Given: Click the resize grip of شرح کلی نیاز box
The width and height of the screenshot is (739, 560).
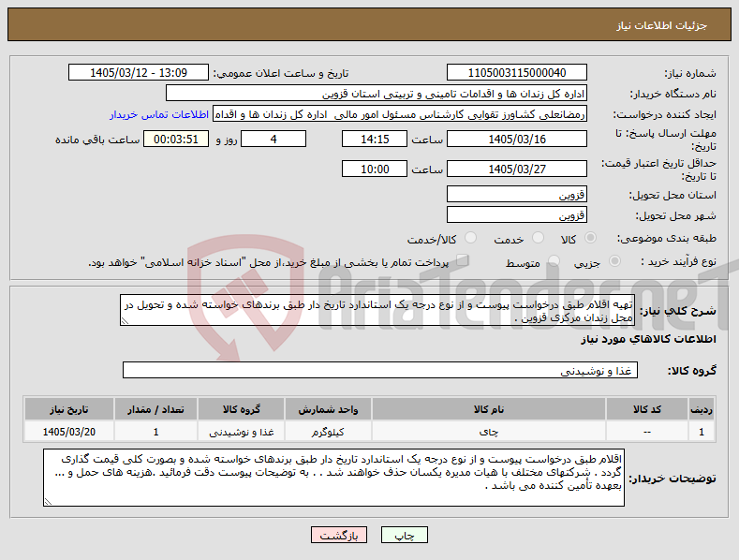Looking at the screenshot, I should 125,321.
